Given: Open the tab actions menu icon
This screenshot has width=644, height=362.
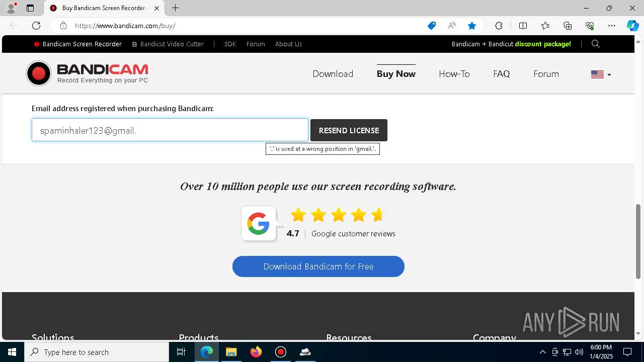Looking at the screenshot, I should coord(30,8).
